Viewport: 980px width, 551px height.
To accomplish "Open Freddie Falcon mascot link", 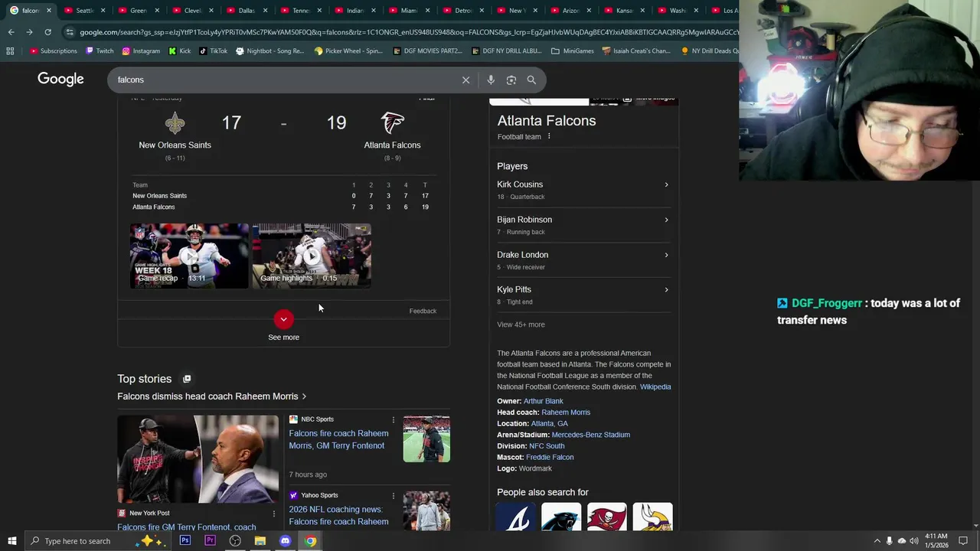I will [550, 458].
